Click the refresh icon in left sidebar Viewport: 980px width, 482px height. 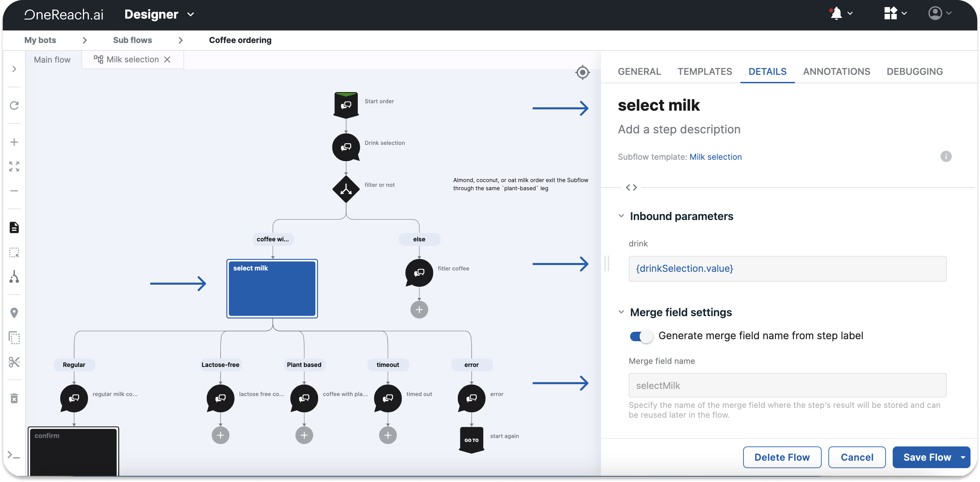14,105
